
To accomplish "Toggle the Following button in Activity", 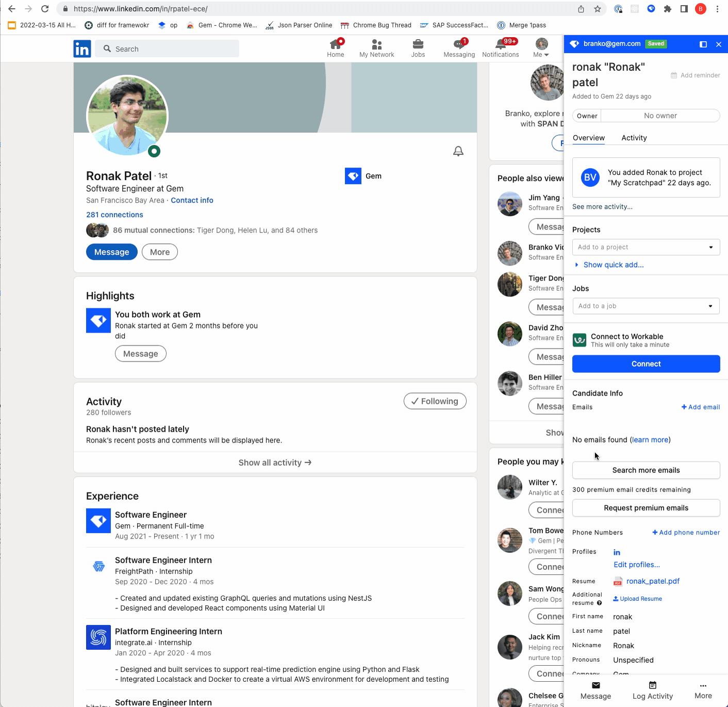I will [435, 401].
